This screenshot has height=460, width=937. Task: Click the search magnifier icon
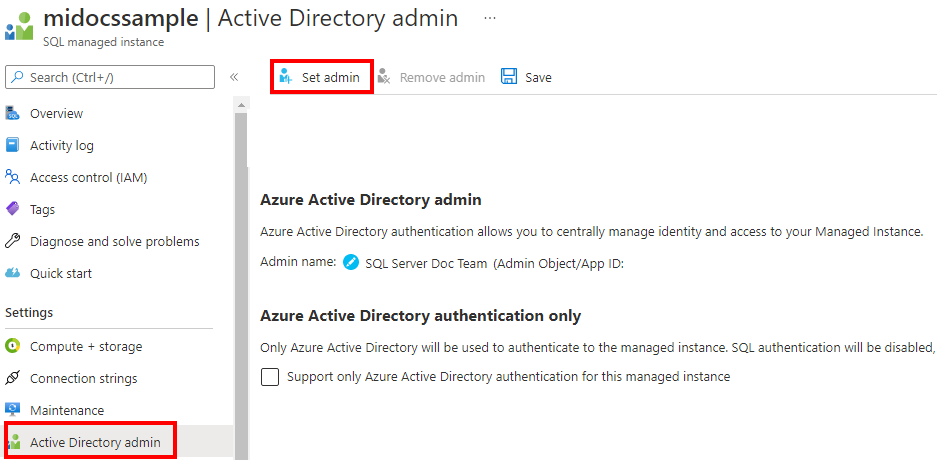[18, 77]
